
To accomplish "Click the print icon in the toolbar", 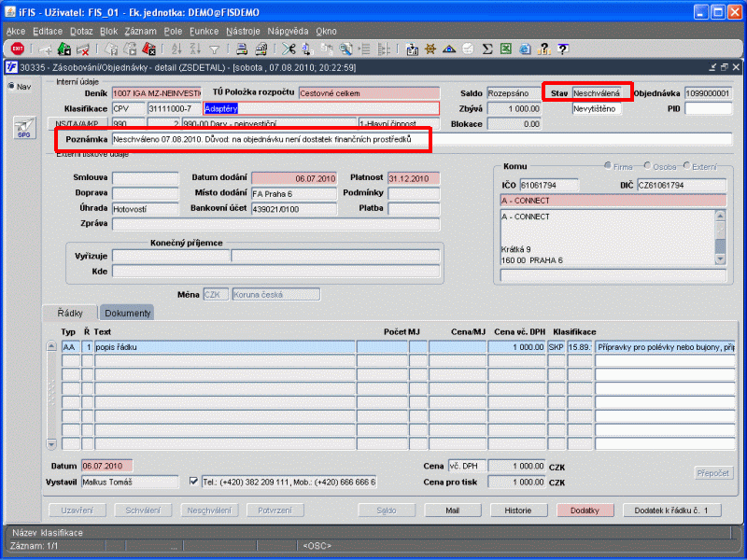I will click(x=241, y=49).
